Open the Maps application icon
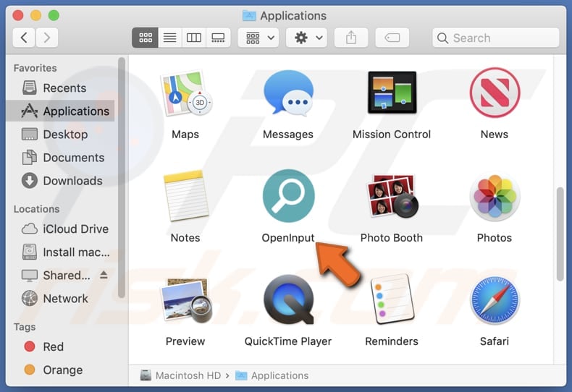Screen dimensions: 572x392 coord(185,93)
